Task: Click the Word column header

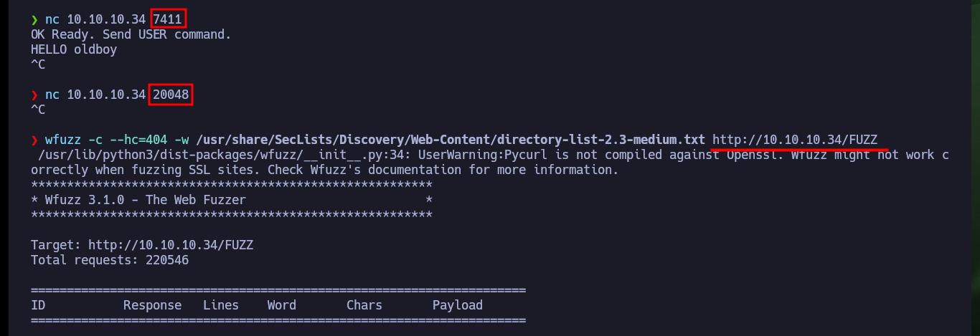Action: (x=282, y=305)
